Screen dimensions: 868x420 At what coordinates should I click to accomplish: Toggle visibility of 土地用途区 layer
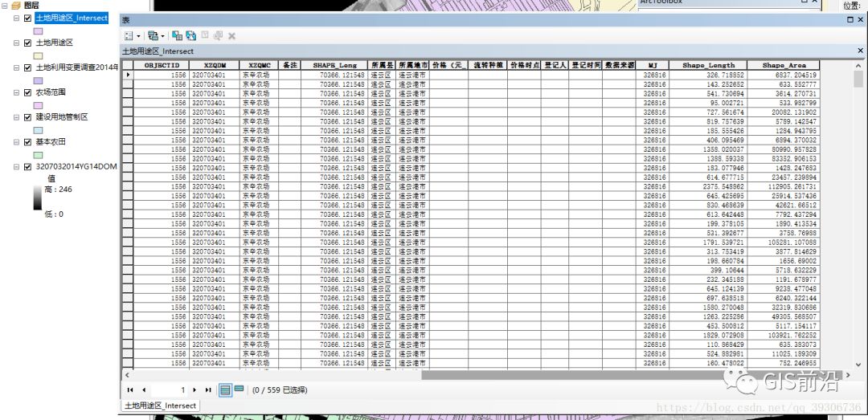tap(27, 43)
